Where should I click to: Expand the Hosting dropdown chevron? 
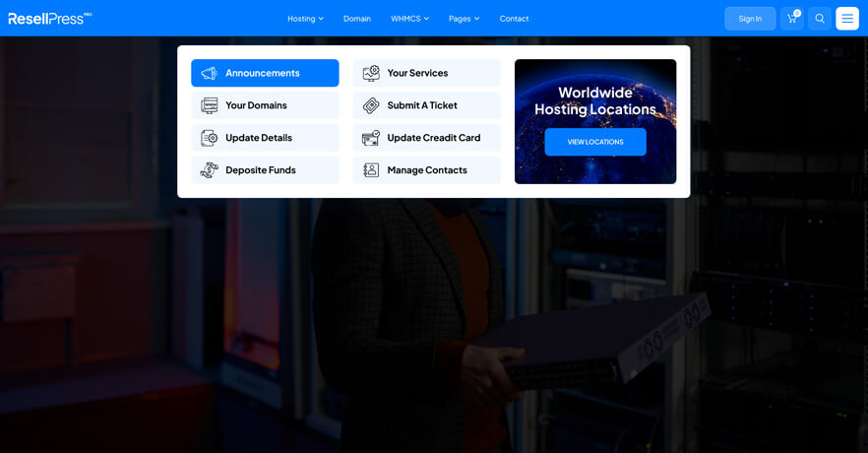pos(321,19)
